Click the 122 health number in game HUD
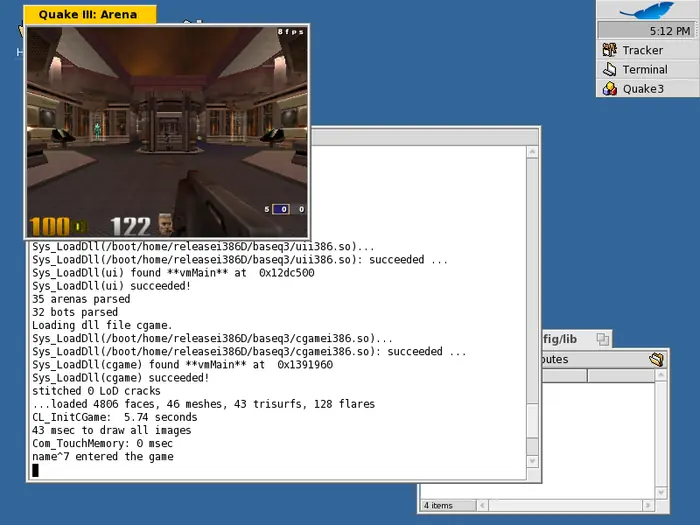The width and height of the screenshot is (700, 525). click(x=130, y=226)
